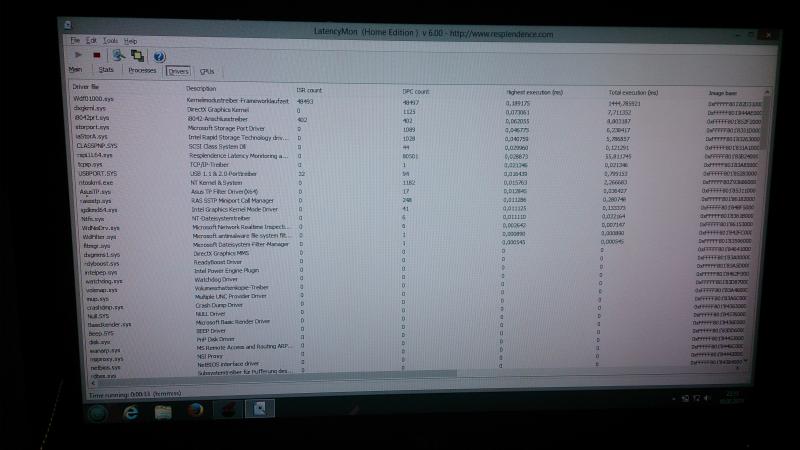Switch to the Main tab
This screenshot has width=800, height=450.
tap(75, 69)
